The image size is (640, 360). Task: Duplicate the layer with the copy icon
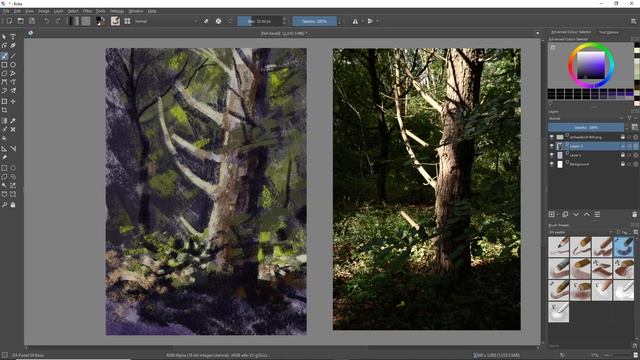pos(565,215)
